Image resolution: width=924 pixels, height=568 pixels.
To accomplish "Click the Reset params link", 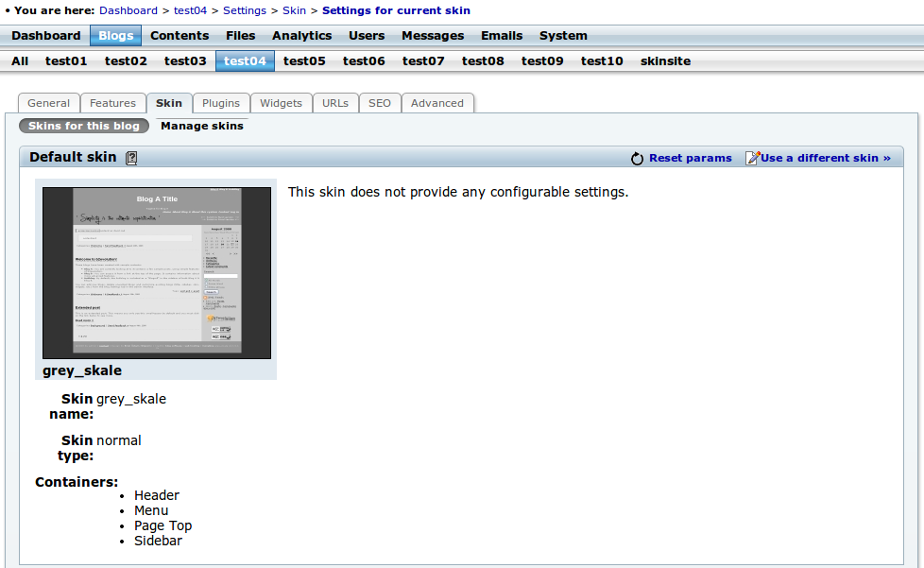I will coord(690,158).
